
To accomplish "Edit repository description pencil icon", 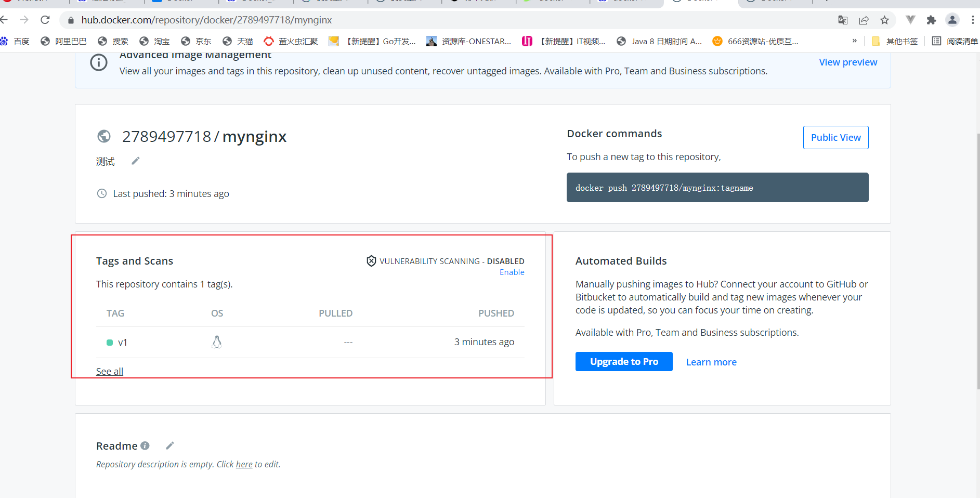I will (x=136, y=161).
